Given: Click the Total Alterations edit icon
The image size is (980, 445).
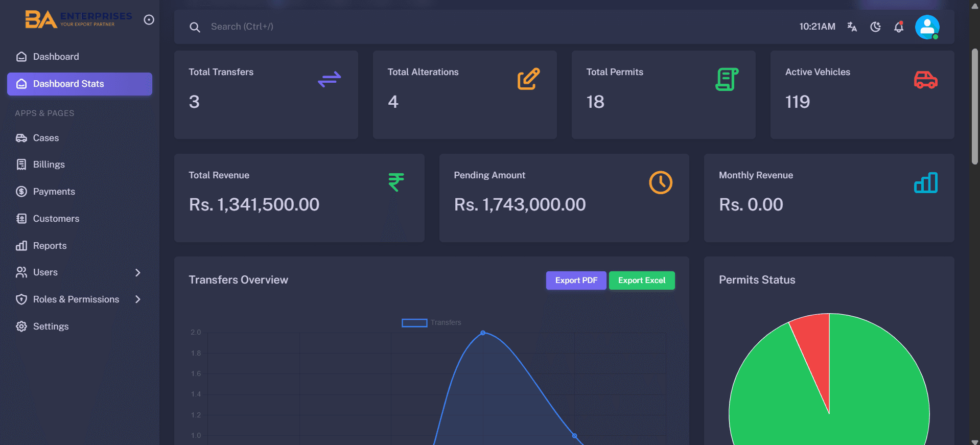Looking at the screenshot, I should point(528,79).
